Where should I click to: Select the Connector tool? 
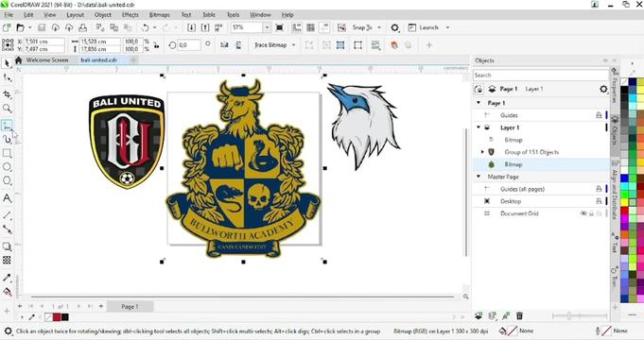click(7, 229)
